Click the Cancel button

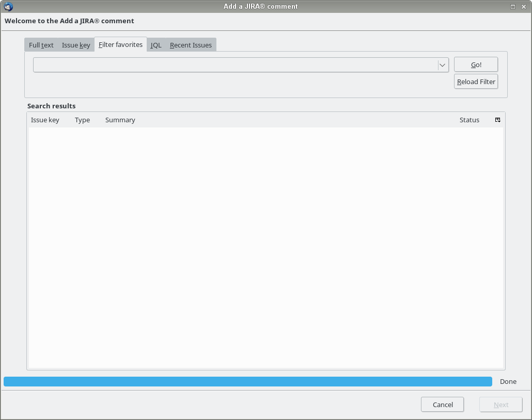coord(443,405)
